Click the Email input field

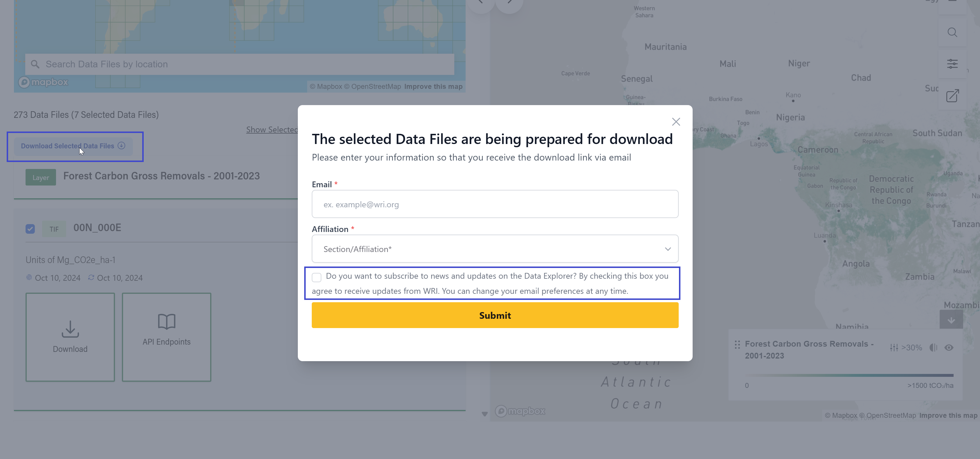click(495, 204)
